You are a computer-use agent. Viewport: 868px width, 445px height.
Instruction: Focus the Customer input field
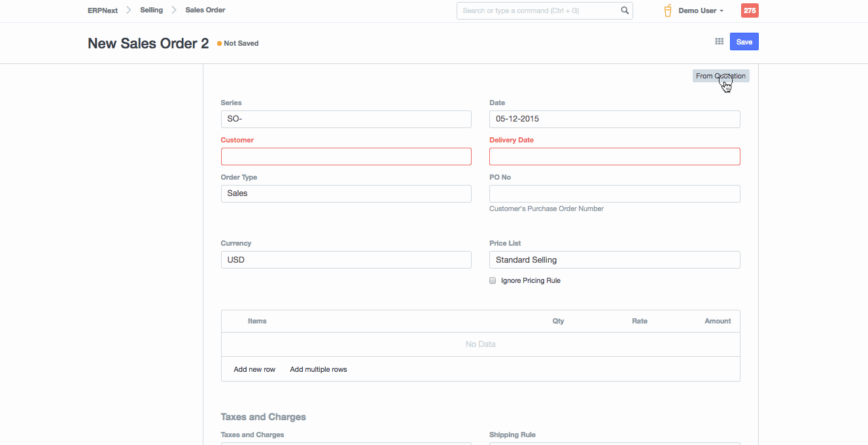tap(346, 156)
